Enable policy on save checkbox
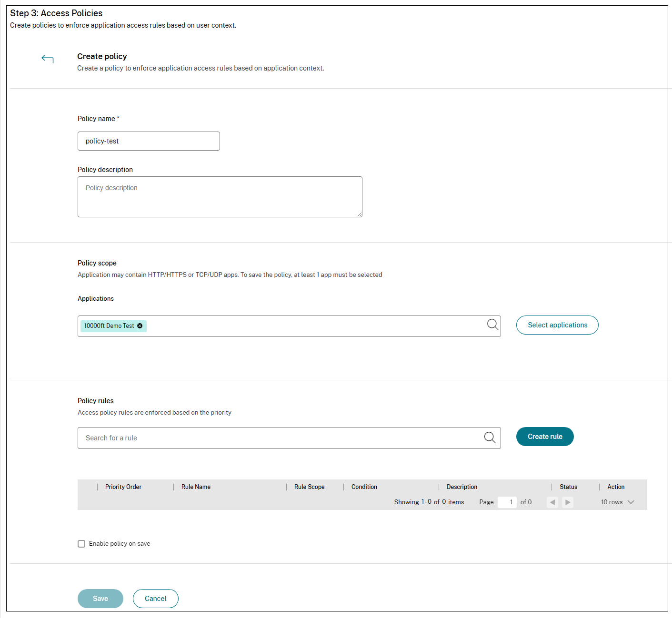The height and width of the screenshot is (621, 672). (81, 544)
